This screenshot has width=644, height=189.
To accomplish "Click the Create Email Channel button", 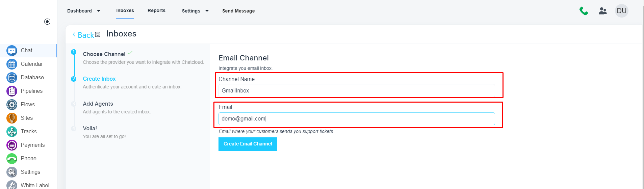I will point(248,144).
